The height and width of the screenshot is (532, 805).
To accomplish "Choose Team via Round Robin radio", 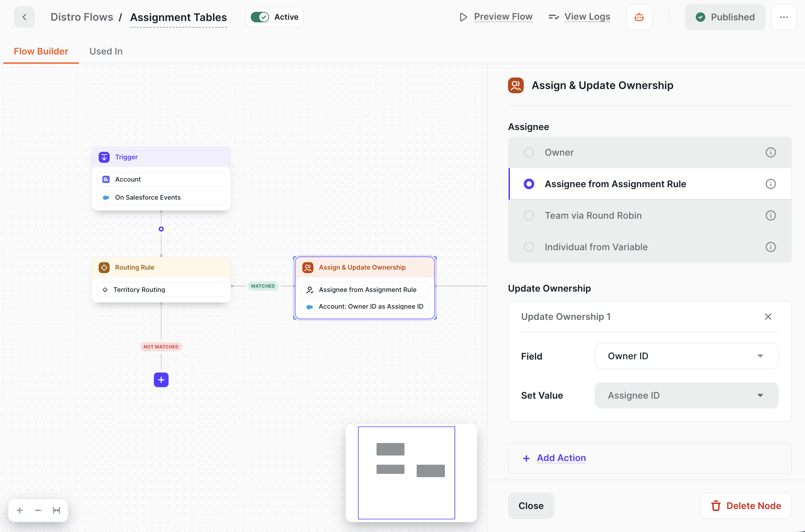I will coord(529,215).
